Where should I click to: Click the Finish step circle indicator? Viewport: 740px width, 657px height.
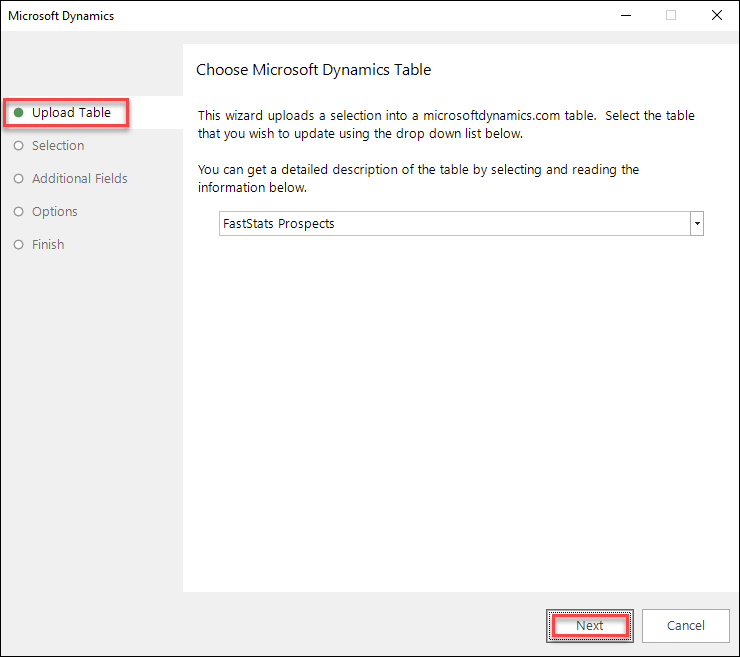[18, 244]
